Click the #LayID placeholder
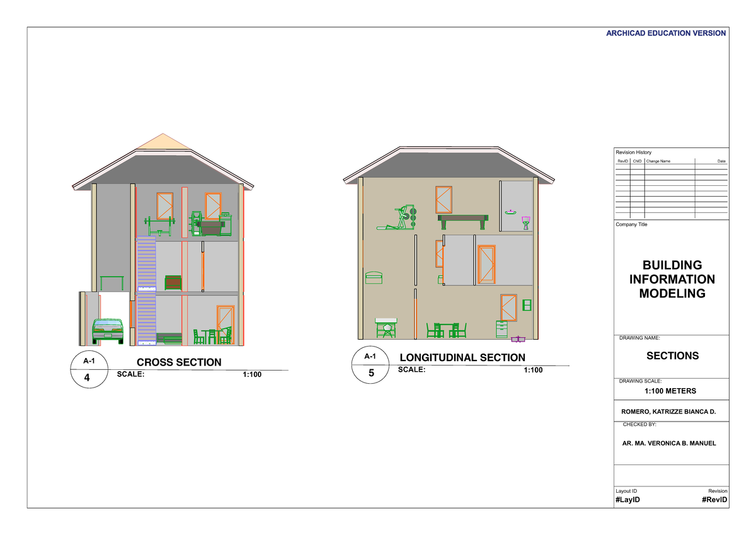 pos(627,500)
